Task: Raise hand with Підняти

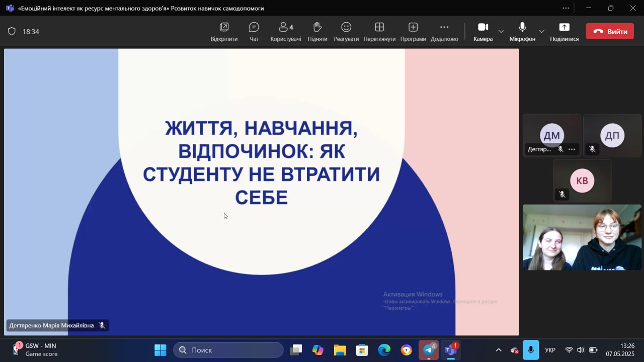Action: 317,32
